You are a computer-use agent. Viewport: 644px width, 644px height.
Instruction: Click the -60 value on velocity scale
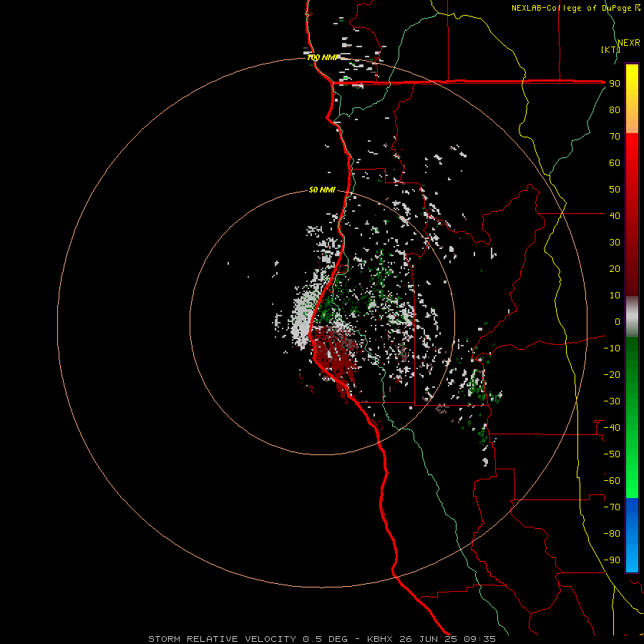click(612, 481)
